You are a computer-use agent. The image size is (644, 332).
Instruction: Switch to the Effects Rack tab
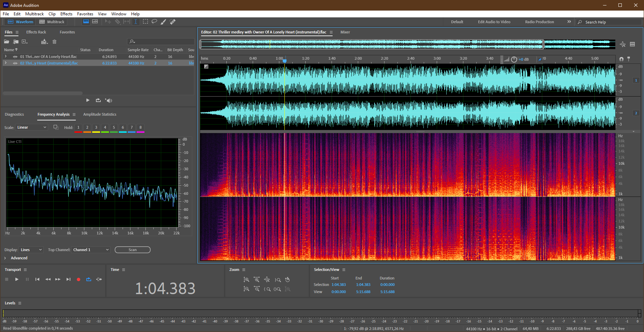tap(36, 32)
